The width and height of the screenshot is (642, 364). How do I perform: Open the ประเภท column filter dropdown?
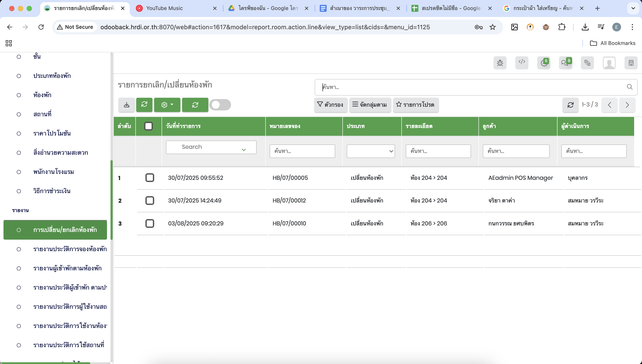pyautogui.click(x=370, y=151)
